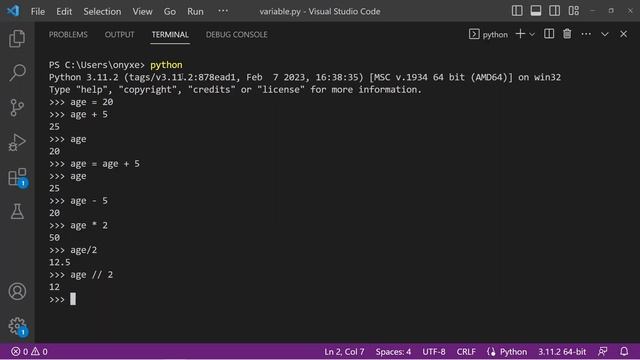Click the 'age = age + 5' line
640x360 pixels.
point(94,164)
